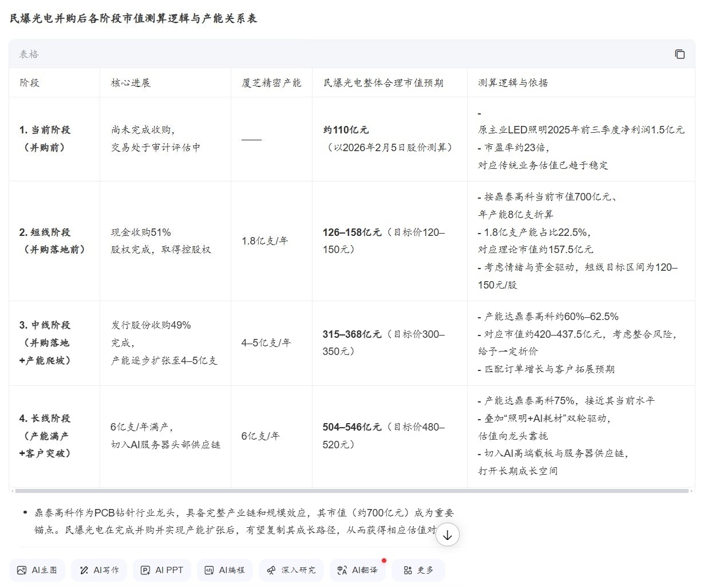
Task: Expand the 更多 tools menu
Action: [x=418, y=570]
